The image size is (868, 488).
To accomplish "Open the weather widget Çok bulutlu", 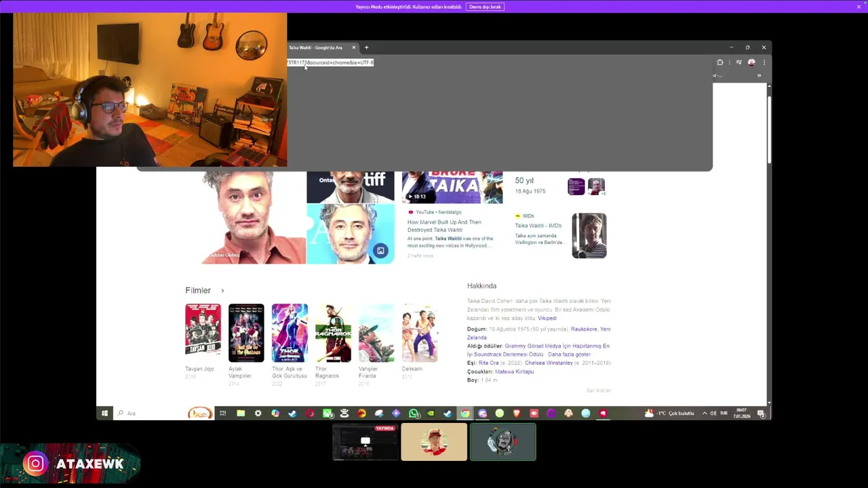I will coord(669,413).
